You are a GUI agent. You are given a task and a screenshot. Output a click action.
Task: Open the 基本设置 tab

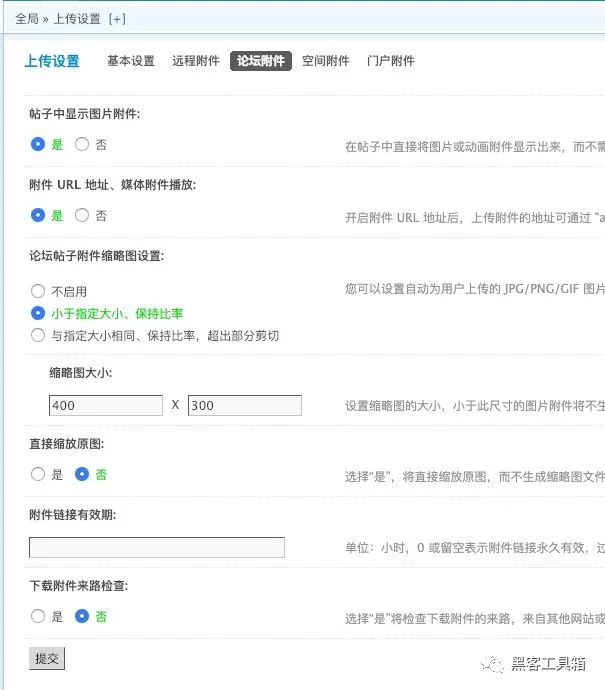131,61
